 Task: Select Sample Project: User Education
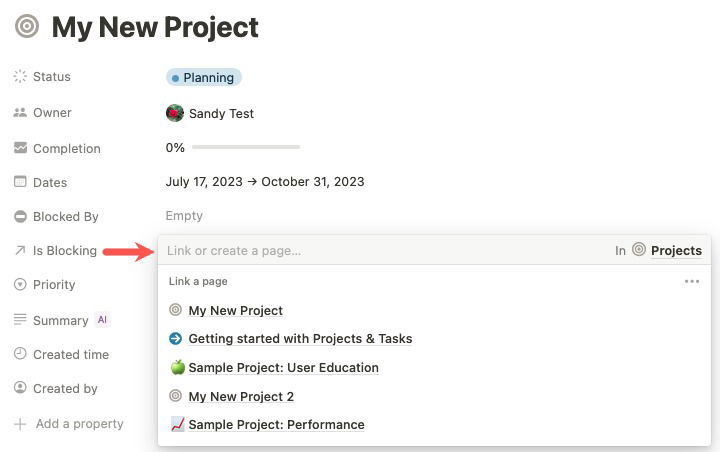click(x=283, y=368)
